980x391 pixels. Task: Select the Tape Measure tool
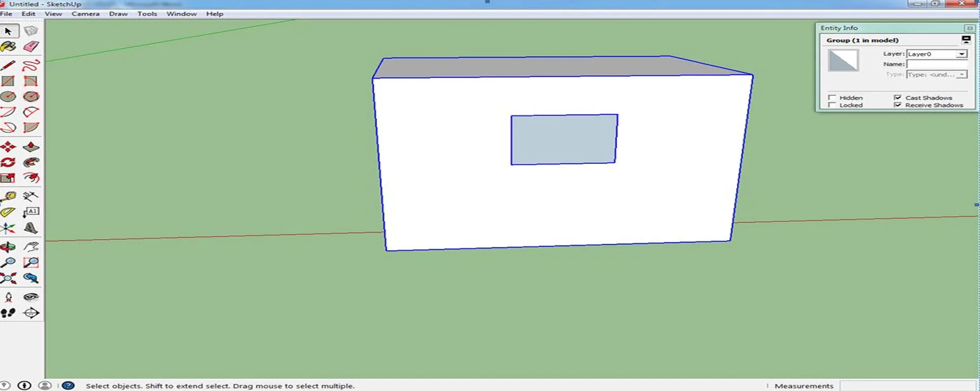pyautogui.click(x=9, y=197)
